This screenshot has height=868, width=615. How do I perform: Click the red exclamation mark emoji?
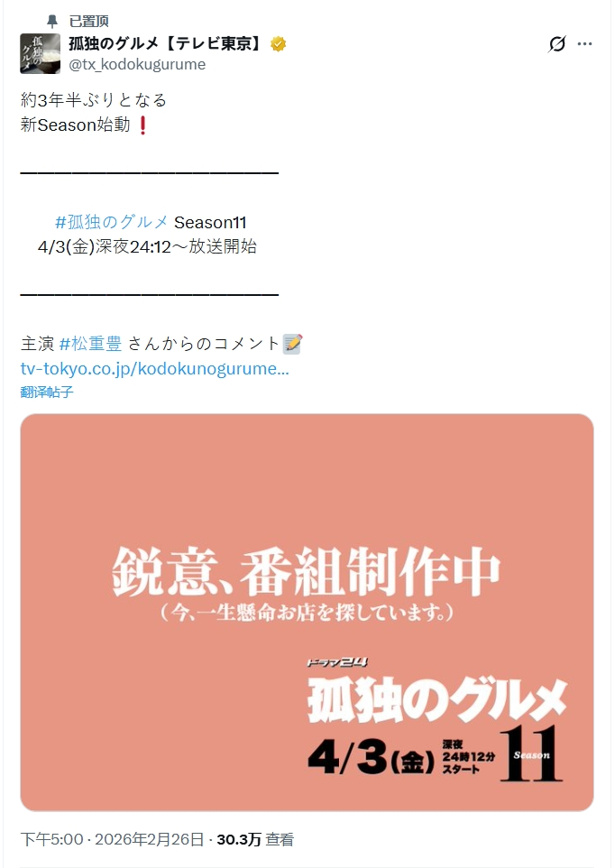[x=142, y=125]
